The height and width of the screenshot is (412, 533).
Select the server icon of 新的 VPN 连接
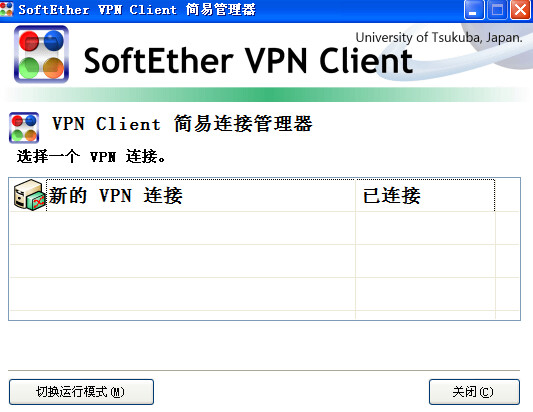[30, 195]
